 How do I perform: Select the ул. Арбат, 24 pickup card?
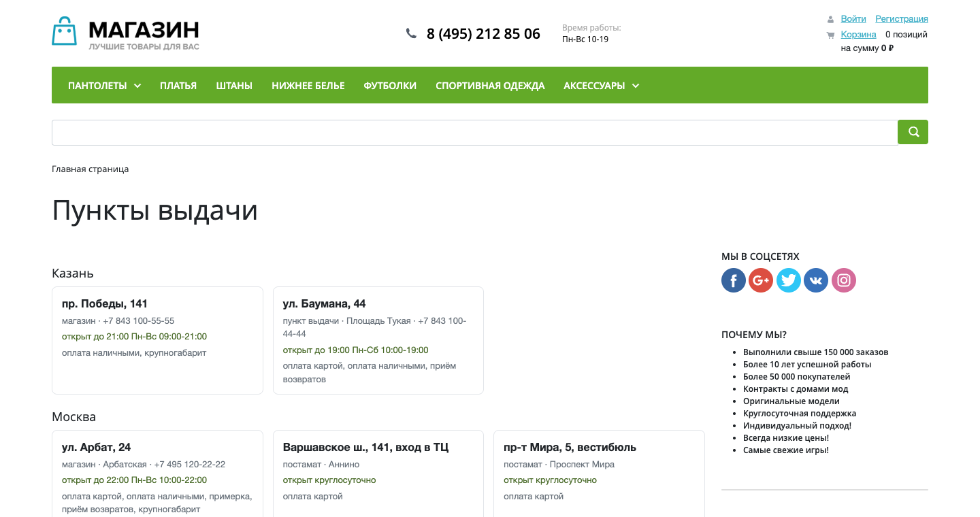(x=157, y=473)
